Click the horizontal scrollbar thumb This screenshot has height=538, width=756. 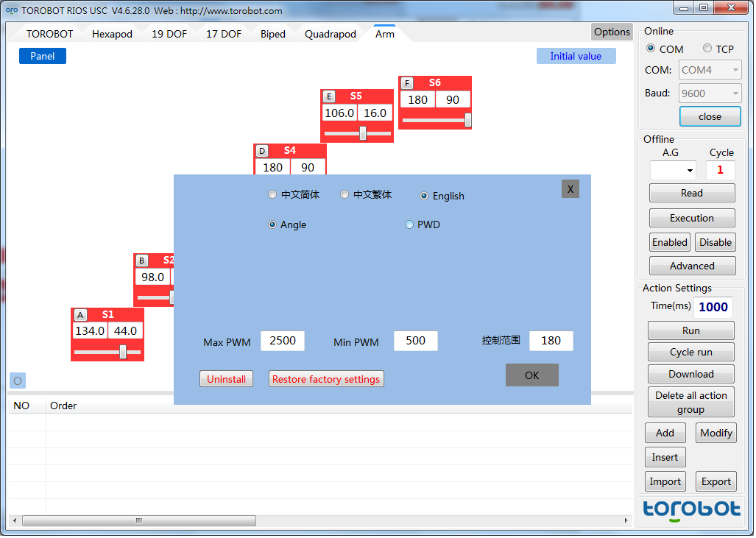point(139,520)
